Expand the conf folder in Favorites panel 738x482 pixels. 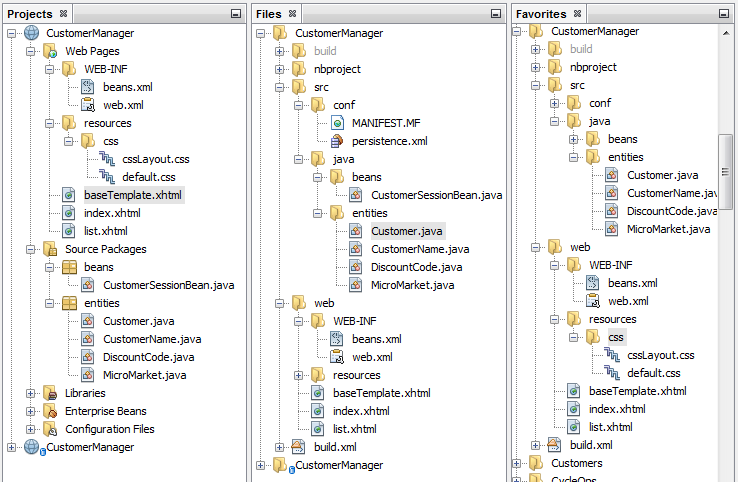(554, 103)
